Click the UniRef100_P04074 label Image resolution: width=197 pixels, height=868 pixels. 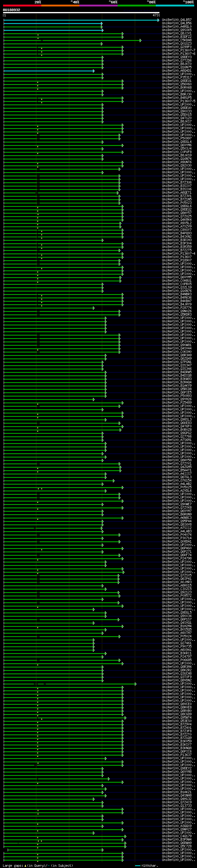point(177,535)
